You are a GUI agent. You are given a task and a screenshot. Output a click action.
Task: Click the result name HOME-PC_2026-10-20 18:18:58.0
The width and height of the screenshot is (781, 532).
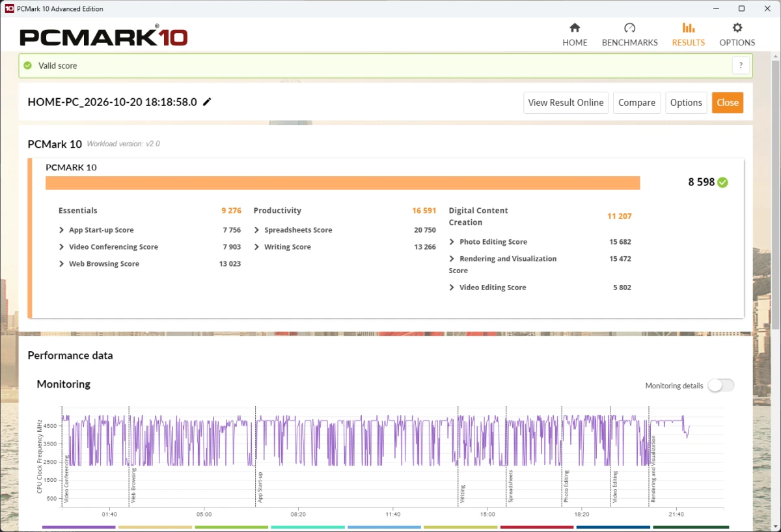[112, 102]
